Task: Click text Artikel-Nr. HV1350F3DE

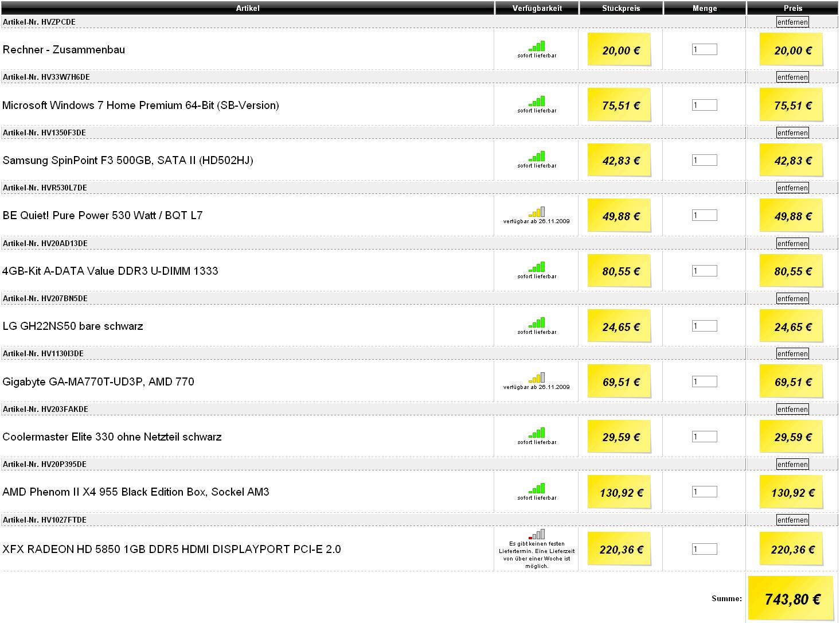Action: coord(44,133)
